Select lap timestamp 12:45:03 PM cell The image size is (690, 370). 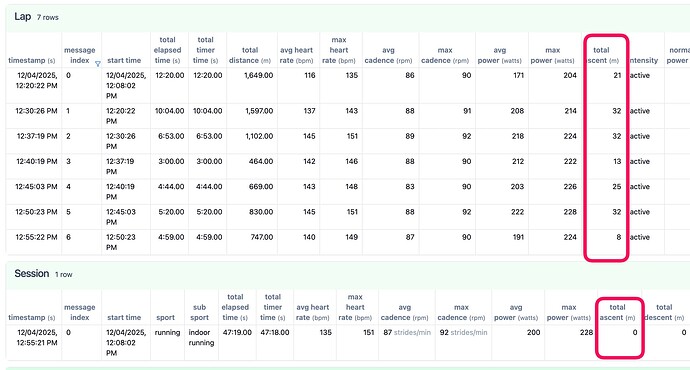pos(37,187)
